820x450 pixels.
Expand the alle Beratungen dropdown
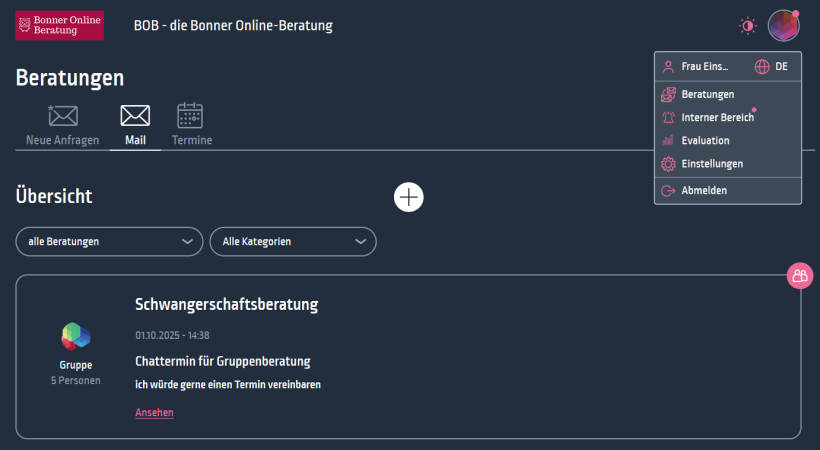pyautogui.click(x=109, y=241)
